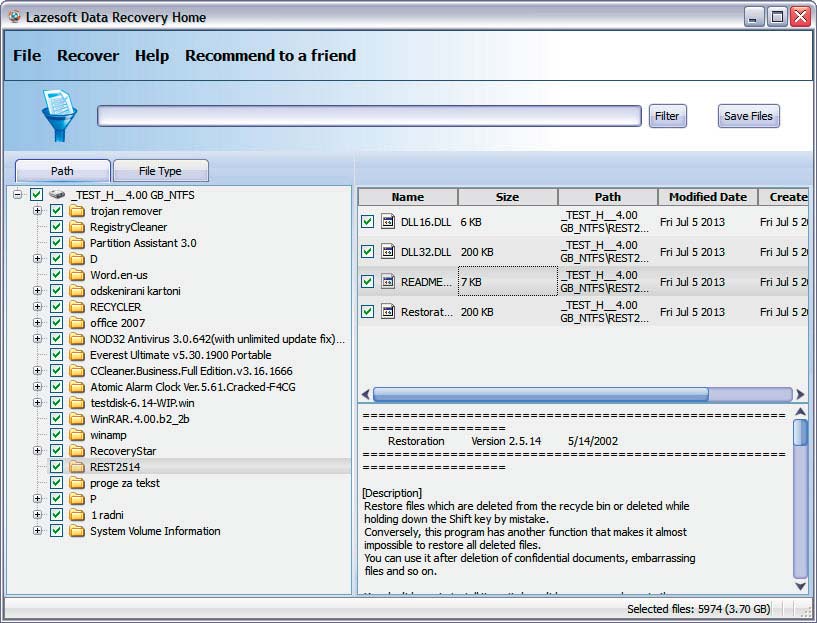
Task: Click the Word.en-us folder icon
Action: point(77,275)
